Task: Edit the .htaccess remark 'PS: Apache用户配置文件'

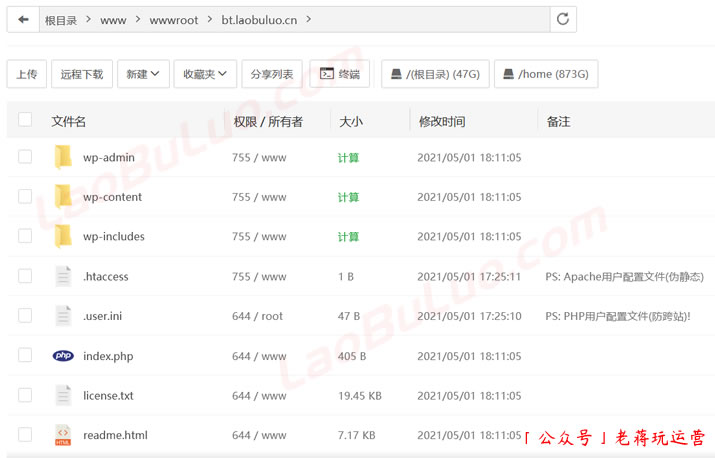Action: pos(624,276)
